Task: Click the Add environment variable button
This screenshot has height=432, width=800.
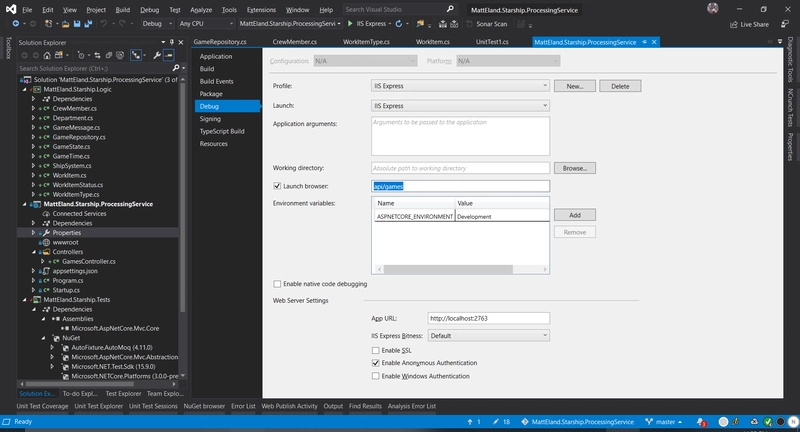Action: (x=574, y=215)
